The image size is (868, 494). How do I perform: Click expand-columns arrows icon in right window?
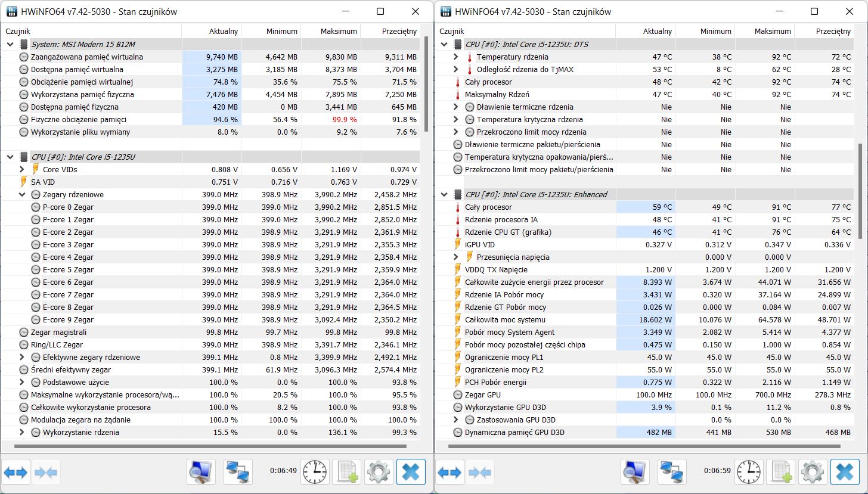click(x=449, y=473)
